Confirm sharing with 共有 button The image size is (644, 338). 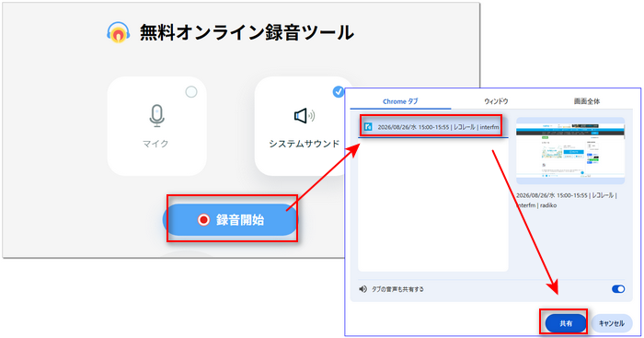(566, 323)
